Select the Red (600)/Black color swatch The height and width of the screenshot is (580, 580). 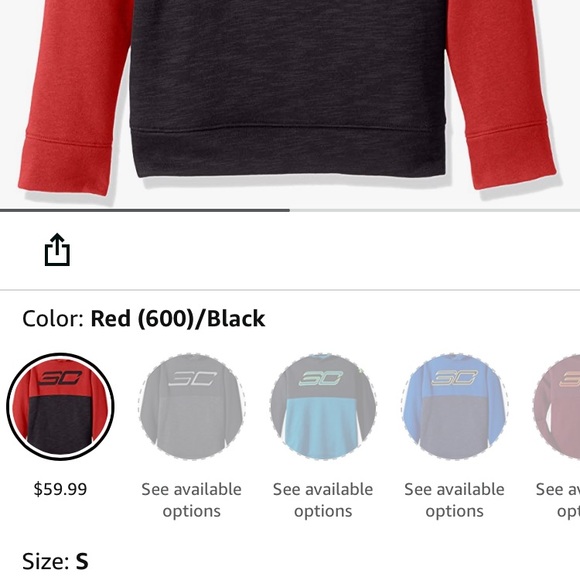60,407
